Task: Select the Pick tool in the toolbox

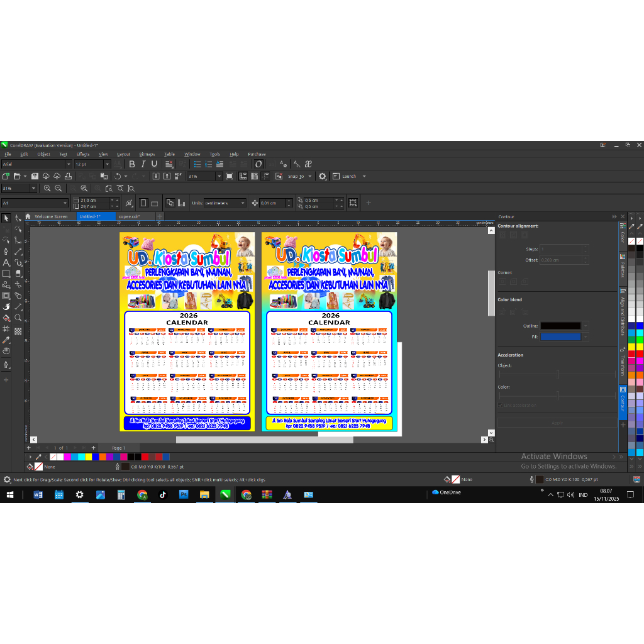Action: click(x=6, y=219)
